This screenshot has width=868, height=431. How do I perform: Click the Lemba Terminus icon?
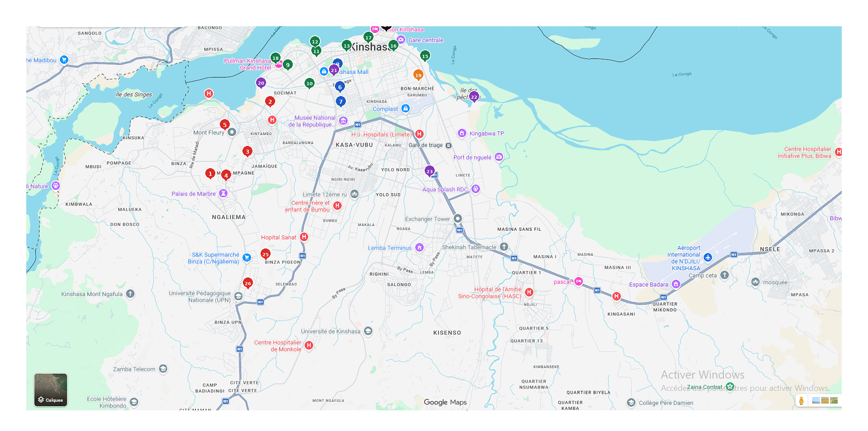[419, 248]
